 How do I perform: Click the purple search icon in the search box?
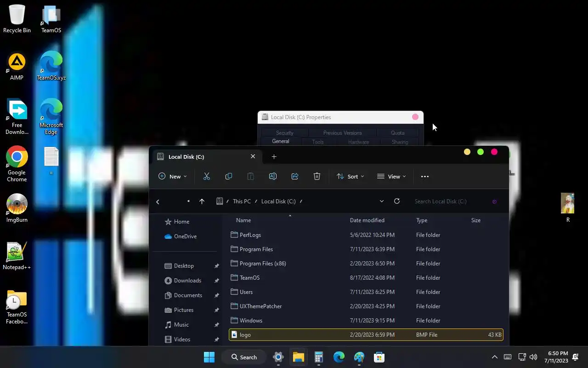click(494, 201)
